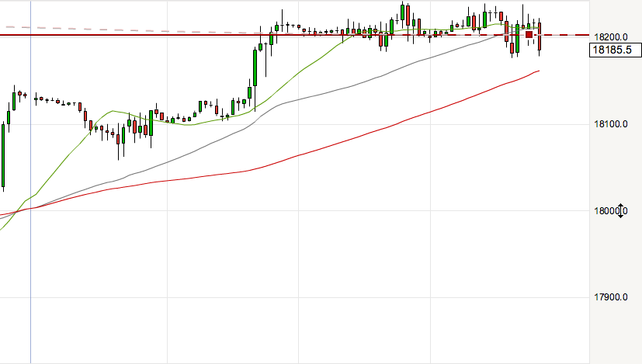
Task: Click the 17900.0 price axis label
Action: click(x=610, y=297)
